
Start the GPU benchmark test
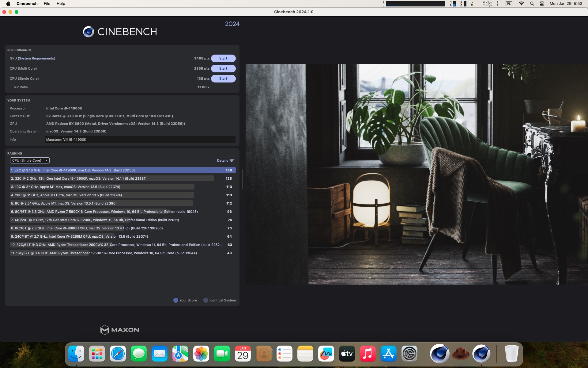[x=223, y=58]
